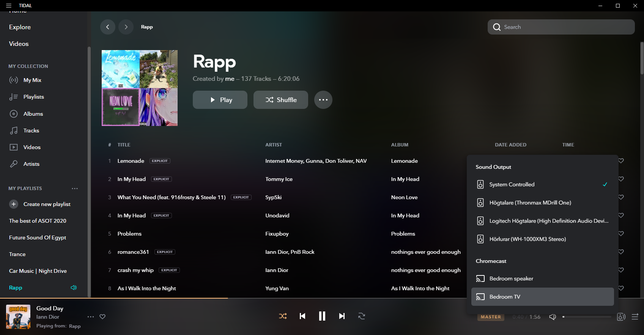
Task: Select track crash my whip
Action: click(x=135, y=270)
